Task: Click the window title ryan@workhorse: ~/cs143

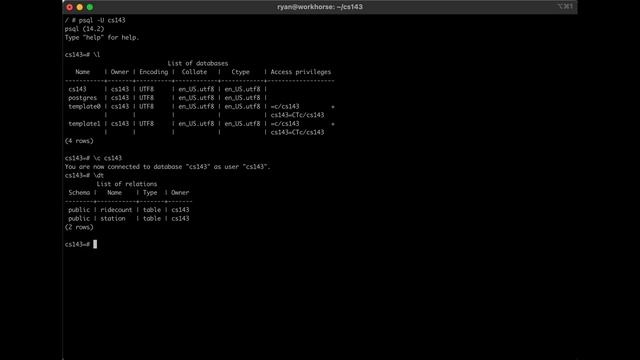Action: (x=320, y=7)
